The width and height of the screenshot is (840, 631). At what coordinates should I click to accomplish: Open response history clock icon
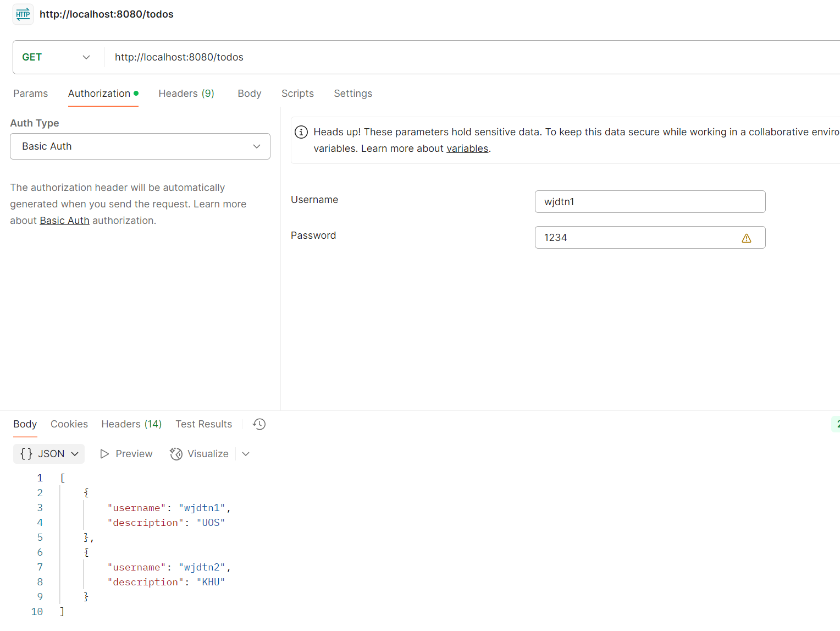pyautogui.click(x=259, y=424)
